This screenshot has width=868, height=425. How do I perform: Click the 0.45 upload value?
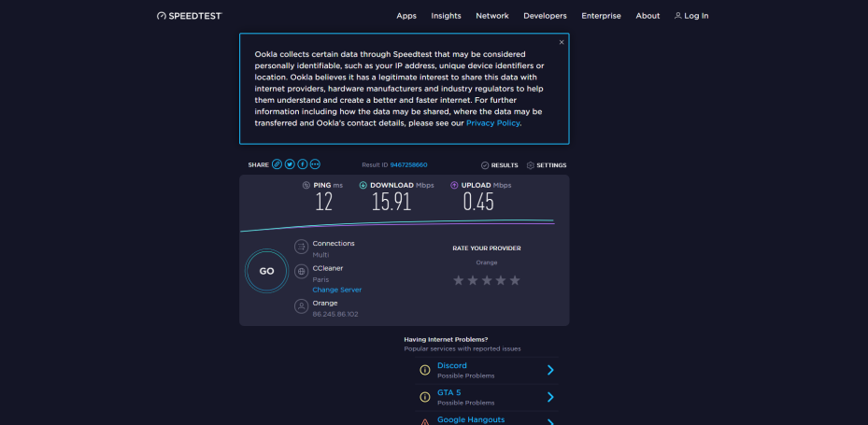[x=478, y=202]
